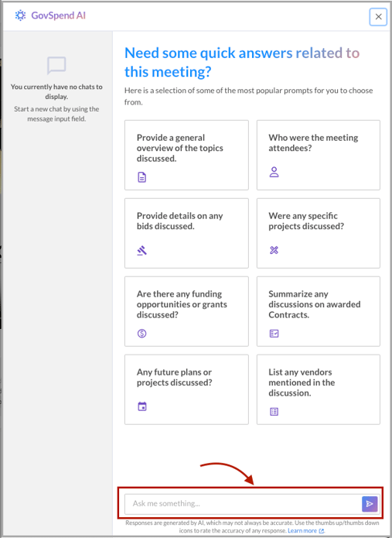Send the message with the arrow button
The image size is (392, 538).
click(370, 504)
